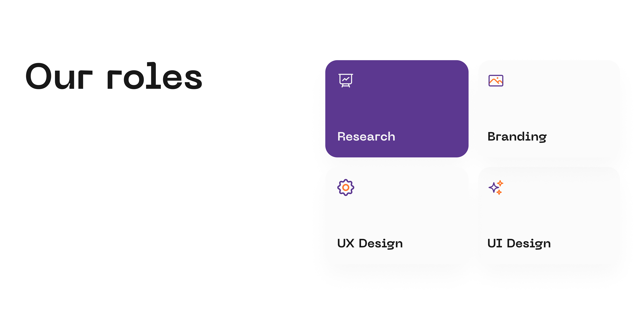
Task: Click the UX Design gear icon
Action: point(346,188)
